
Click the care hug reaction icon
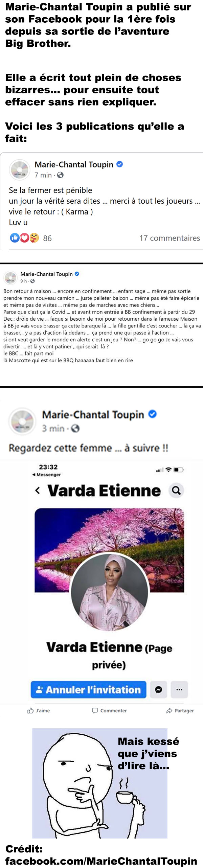(x=34, y=238)
